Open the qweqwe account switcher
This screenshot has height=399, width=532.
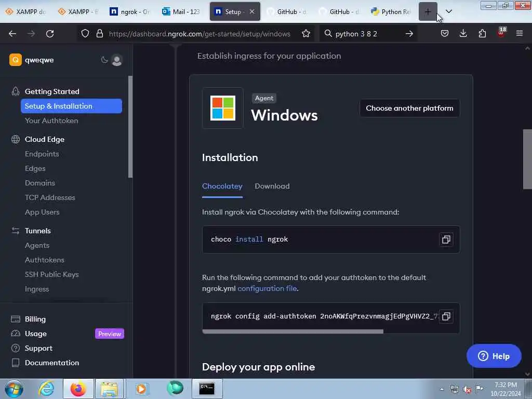(32, 60)
